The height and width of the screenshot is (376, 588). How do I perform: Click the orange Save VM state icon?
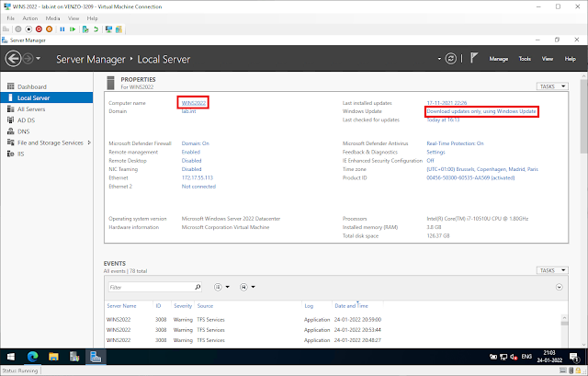coord(49,29)
